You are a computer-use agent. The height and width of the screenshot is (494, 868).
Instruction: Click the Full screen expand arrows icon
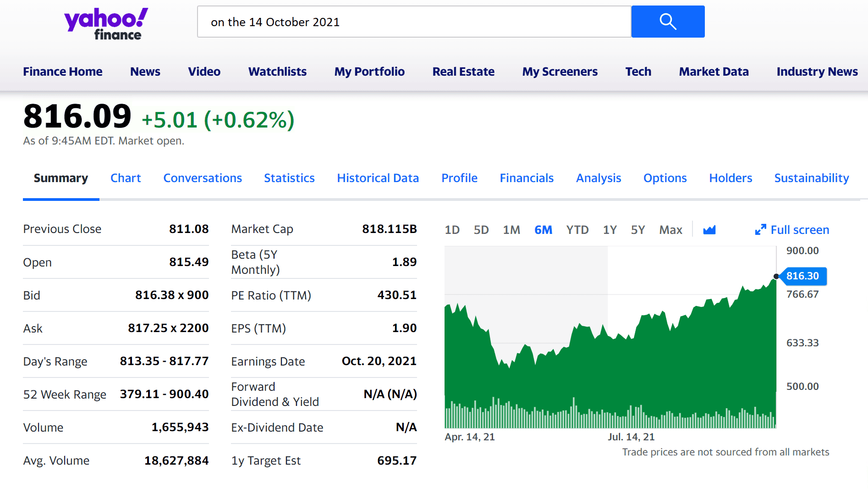[760, 230]
